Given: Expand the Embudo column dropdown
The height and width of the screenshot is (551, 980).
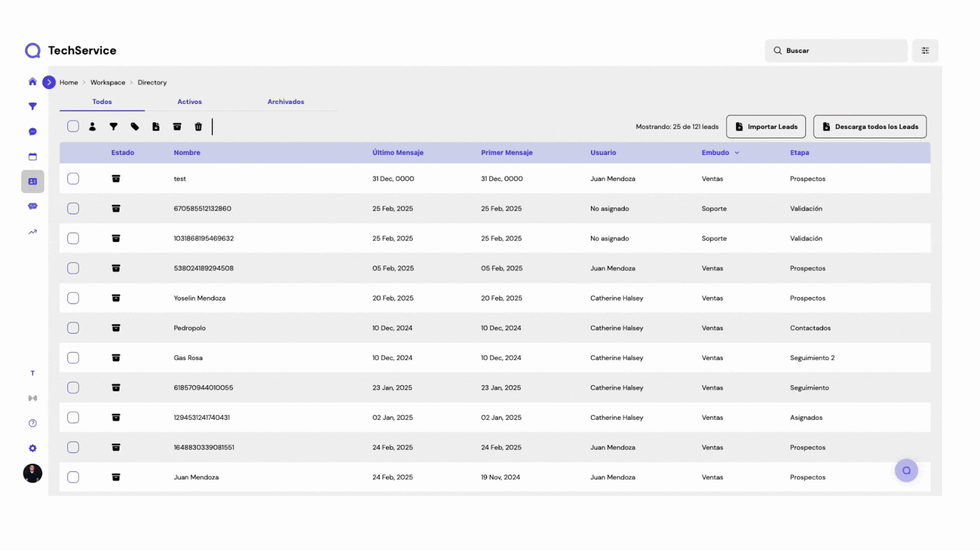Looking at the screenshot, I should point(737,153).
